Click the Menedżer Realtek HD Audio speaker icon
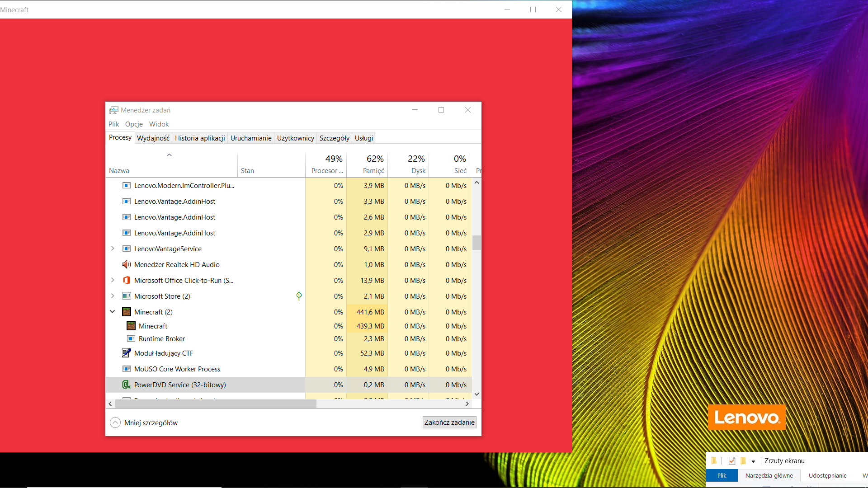 127,264
